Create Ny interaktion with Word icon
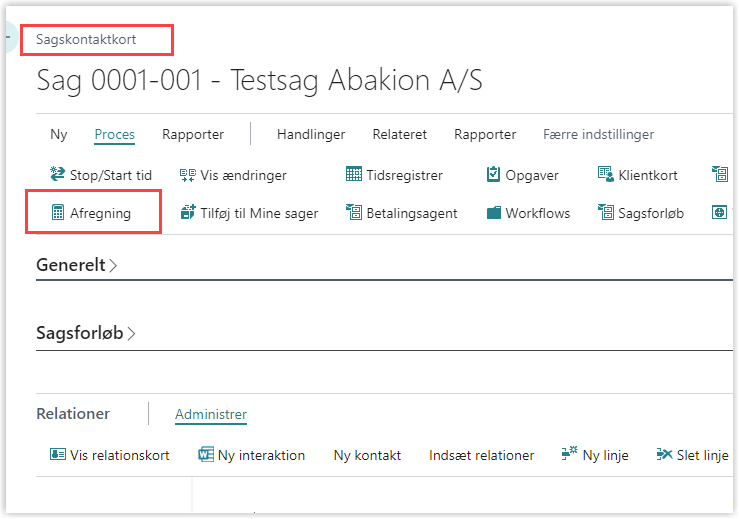 tap(207, 455)
